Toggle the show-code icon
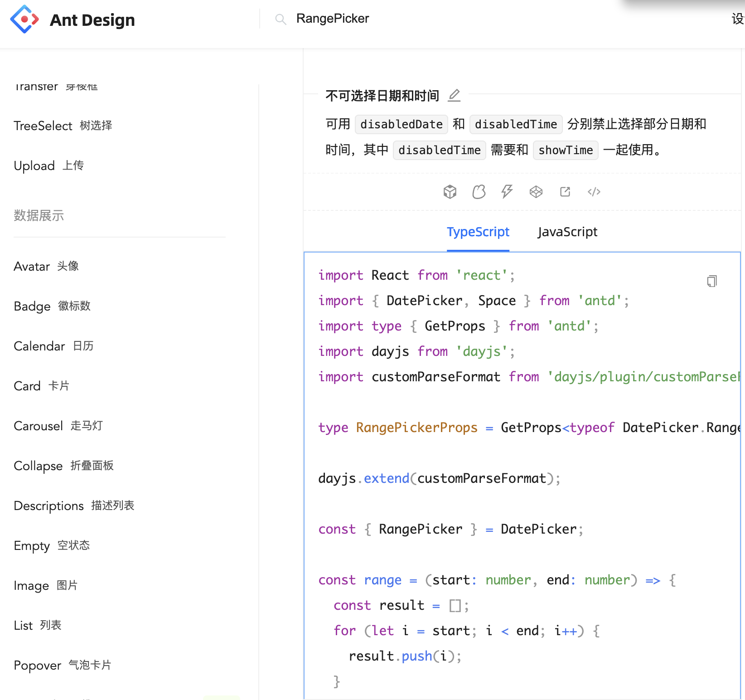The height and width of the screenshot is (700, 745). coord(594,192)
